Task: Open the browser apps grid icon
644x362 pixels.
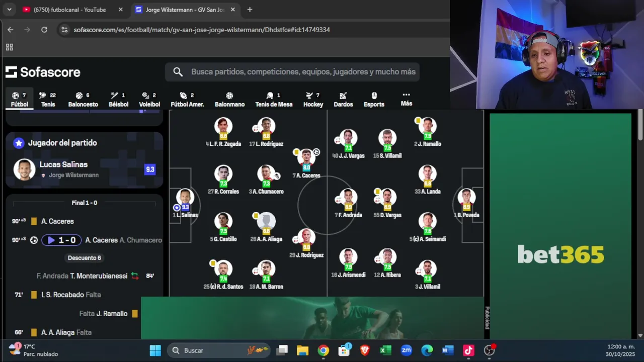Action: [x=9, y=47]
